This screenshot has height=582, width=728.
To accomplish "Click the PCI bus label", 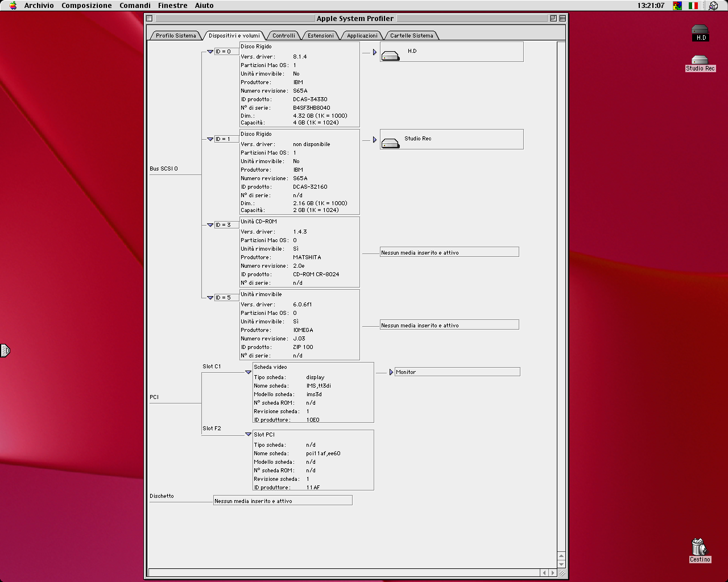I will [x=154, y=397].
